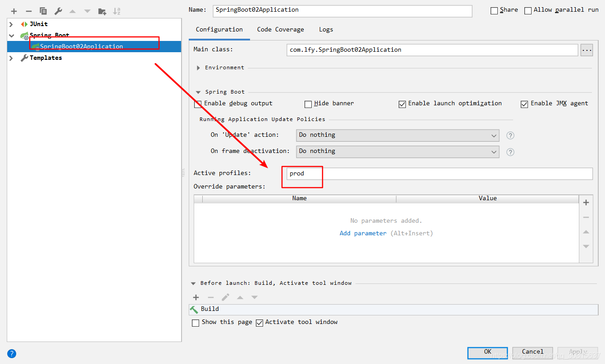Remove configuration with minus icon
This screenshot has width=605, height=364.
coord(29,11)
